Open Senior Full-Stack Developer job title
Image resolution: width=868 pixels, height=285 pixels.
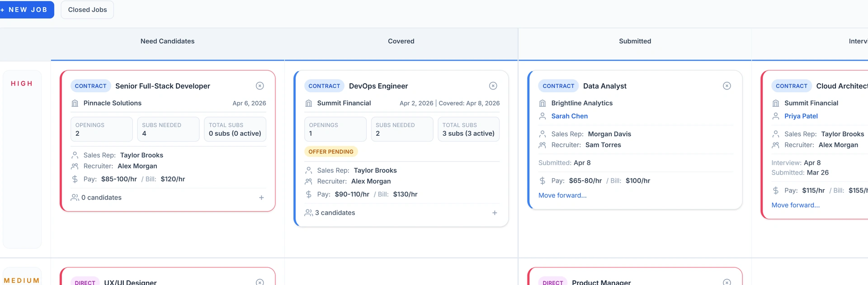(x=163, y=86)
